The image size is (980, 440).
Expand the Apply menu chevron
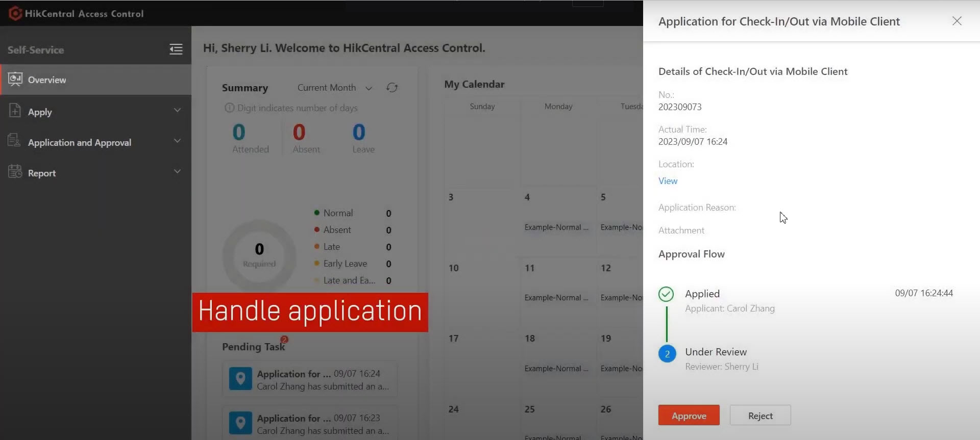pos(177,111)
